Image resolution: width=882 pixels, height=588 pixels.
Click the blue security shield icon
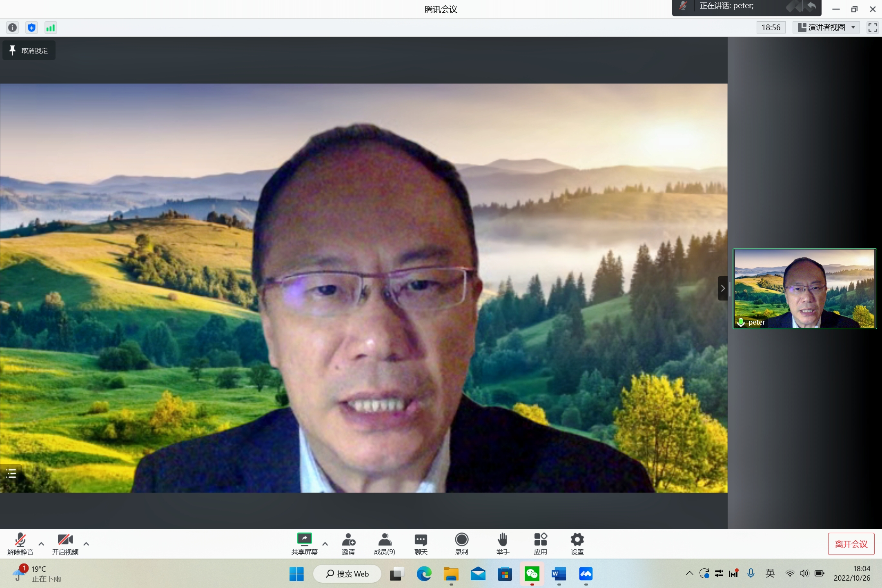coord(31,27)
